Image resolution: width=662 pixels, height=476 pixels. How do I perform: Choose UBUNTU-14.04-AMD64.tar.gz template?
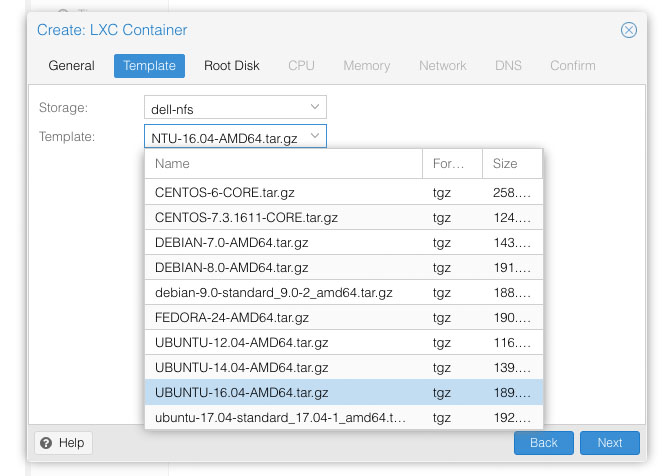(x=344, y=367)
